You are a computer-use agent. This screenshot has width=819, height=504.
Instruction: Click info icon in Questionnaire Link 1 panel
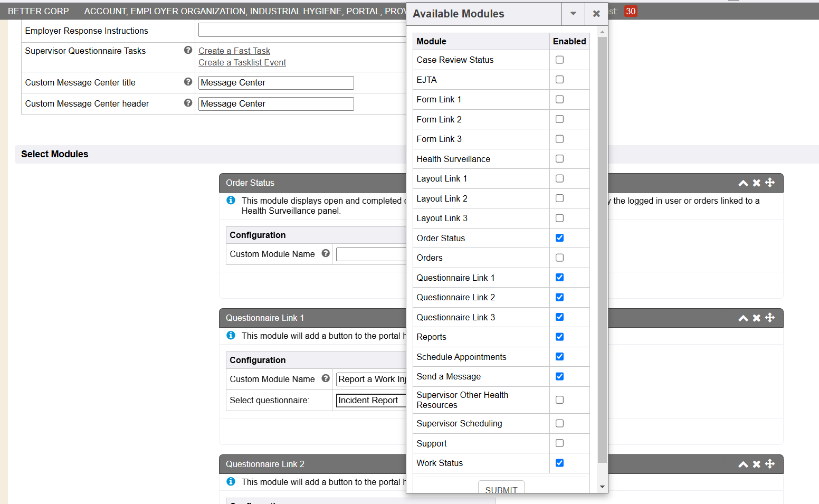[x=231, y=336]
